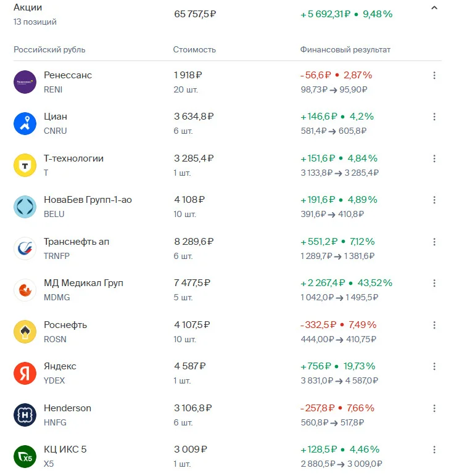The width and height of the screenshot is (454, 476).
Task: Click the Акции section heading
Action: tap(28, 7)
